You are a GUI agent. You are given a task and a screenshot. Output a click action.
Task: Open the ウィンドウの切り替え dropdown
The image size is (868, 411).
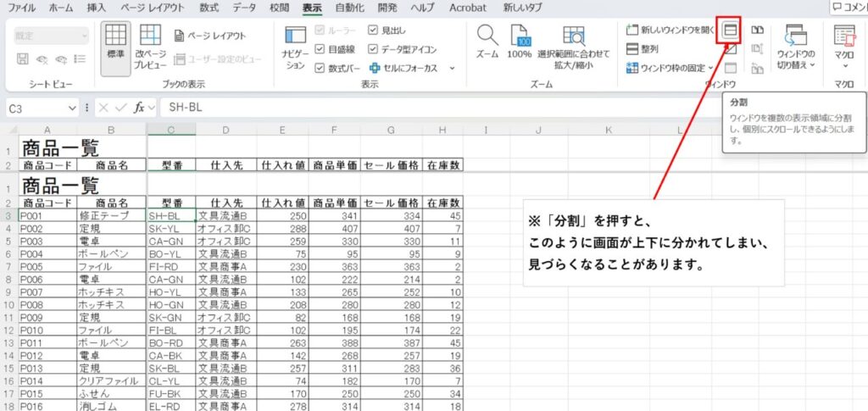tap(796, 47)
